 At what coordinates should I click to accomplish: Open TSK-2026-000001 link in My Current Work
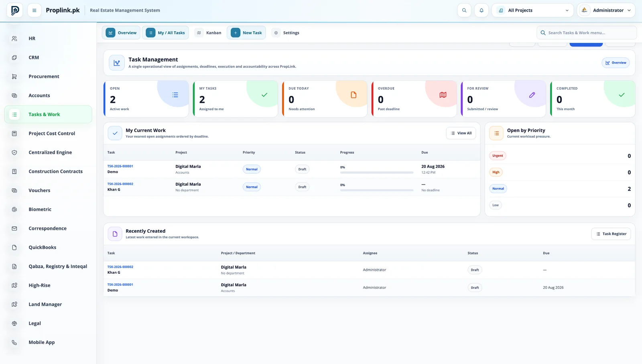(x=120, y=166)
